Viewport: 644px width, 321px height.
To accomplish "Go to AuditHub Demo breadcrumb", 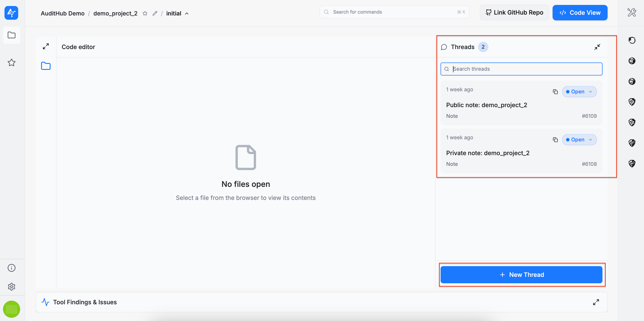I will point(63,13).
